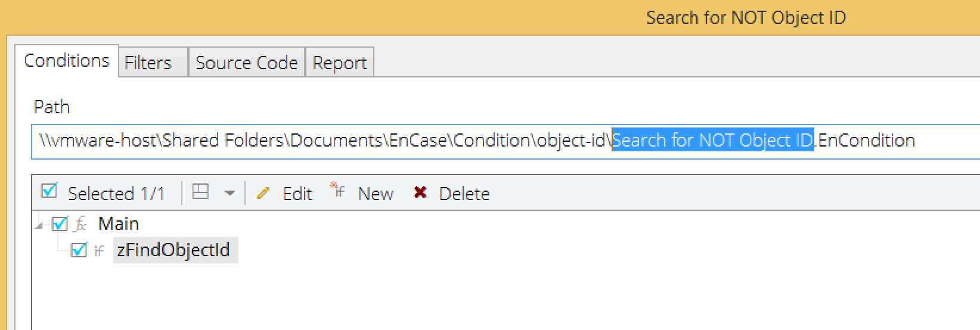Click the fx function icon beside Main
980x330 pixels.
tap(80, 225)
